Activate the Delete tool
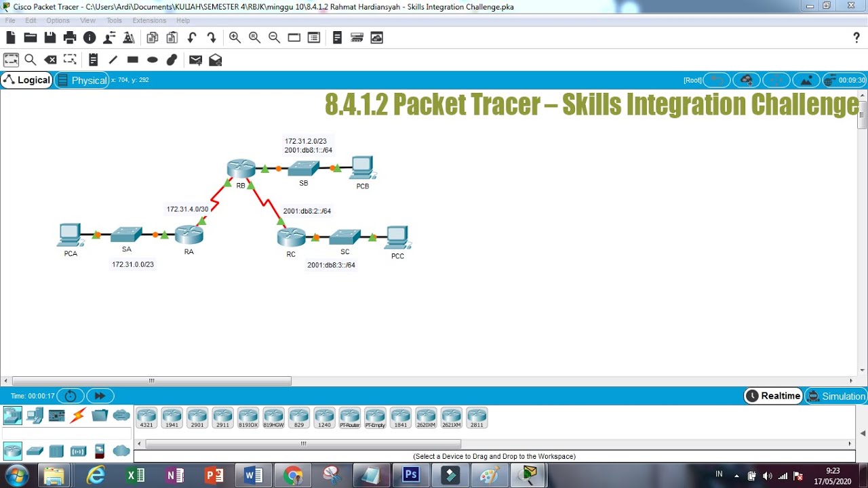The width and height of the screenshot is (868, 488). [x=50, y=60]
